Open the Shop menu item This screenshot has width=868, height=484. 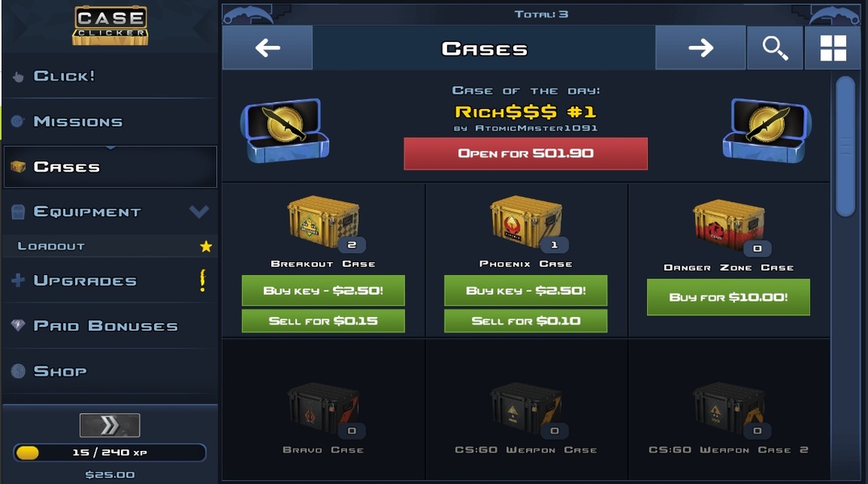tap(111, 371)
